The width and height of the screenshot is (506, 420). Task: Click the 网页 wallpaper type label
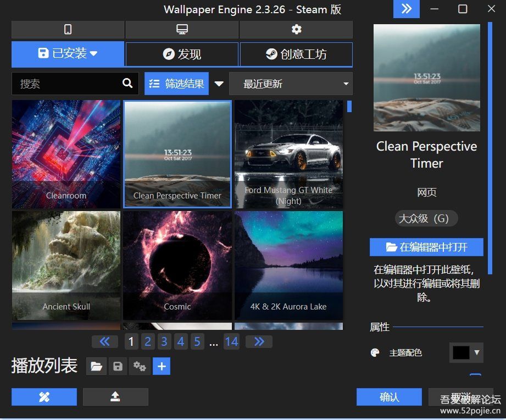pos(427,192)
